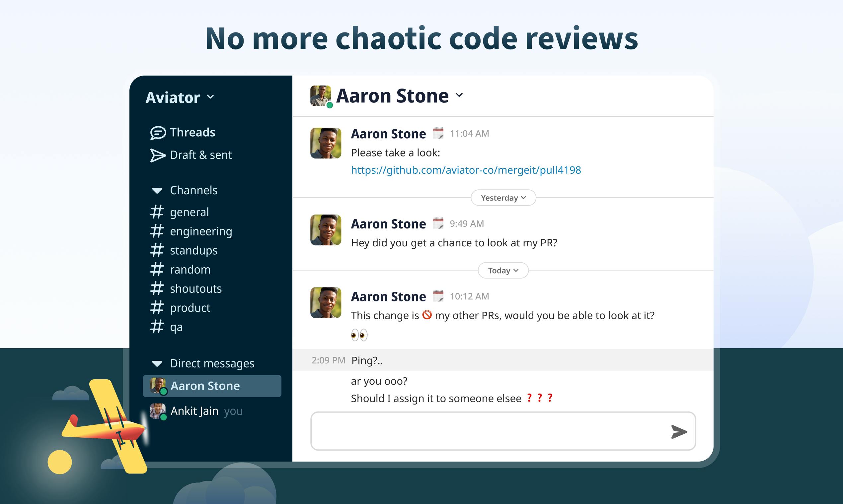Collapse the Channels section triangle
The image size is (843, 504).
pyautogui.click(x=157, y=191)
